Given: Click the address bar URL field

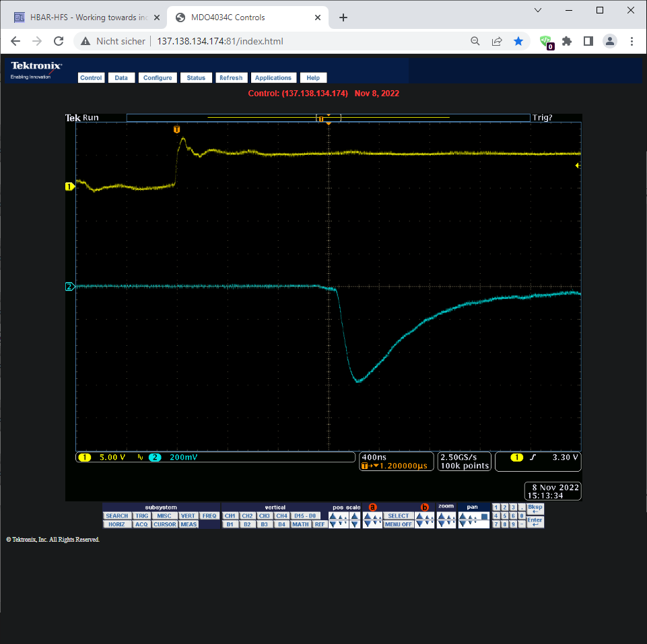Looking at the screenshot, I should [x=303, y=41].
